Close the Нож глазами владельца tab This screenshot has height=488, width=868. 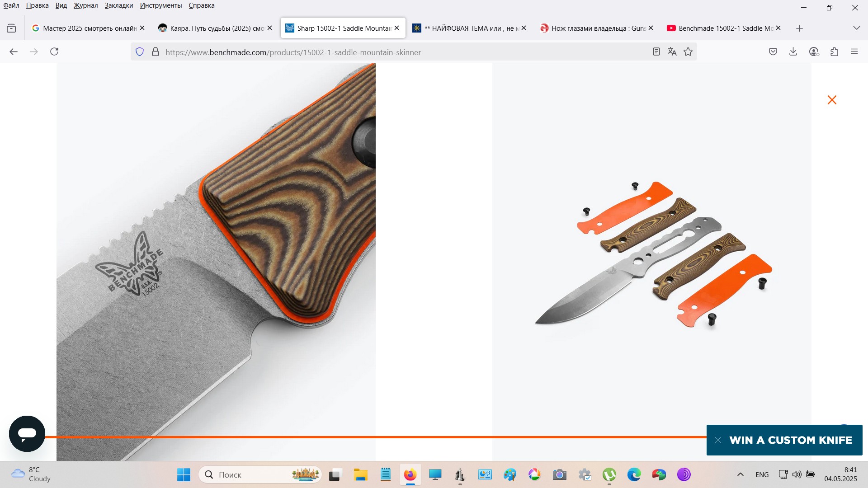[x=651, y=28]
